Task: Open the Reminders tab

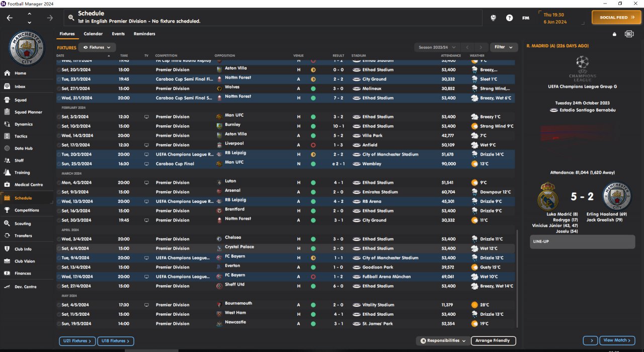Action: tap(144, 34)
